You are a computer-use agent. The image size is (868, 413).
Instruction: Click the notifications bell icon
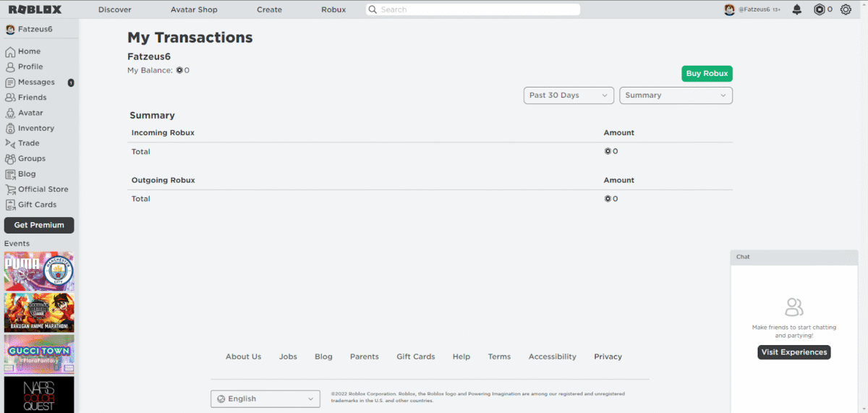797,9
